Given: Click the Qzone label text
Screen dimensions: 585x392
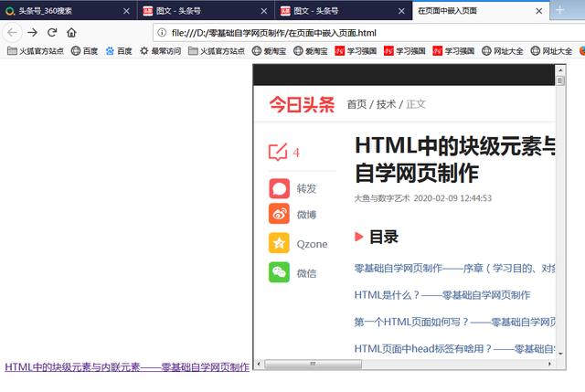Looking at the screenshot, I should click(312, 244).
